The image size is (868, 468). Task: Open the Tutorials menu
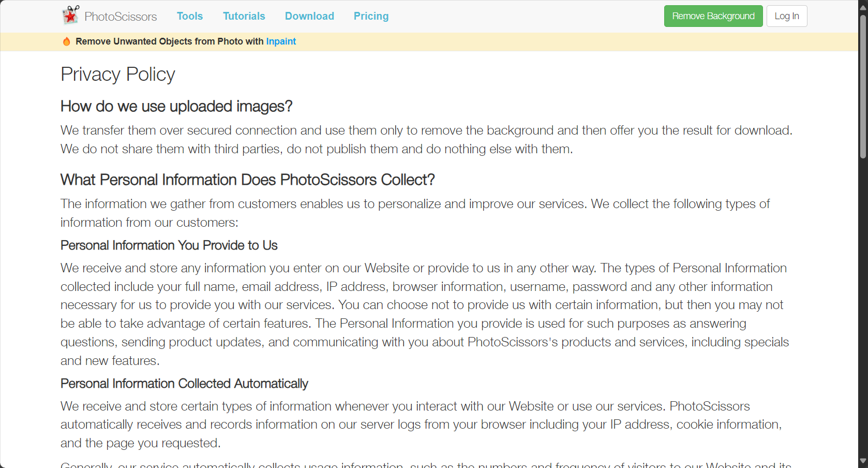tap(244, 16)
